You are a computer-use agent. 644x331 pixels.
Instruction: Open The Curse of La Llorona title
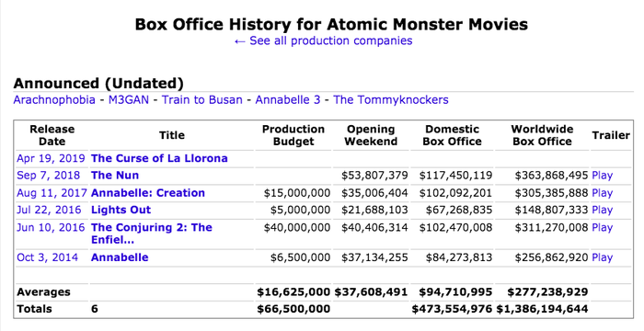[159, 158]
